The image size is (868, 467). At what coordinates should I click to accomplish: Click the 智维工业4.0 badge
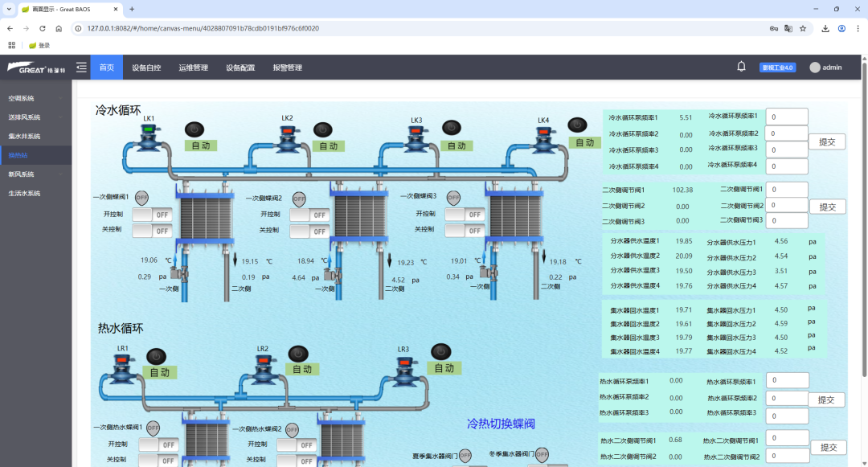(x=776, y=68)
